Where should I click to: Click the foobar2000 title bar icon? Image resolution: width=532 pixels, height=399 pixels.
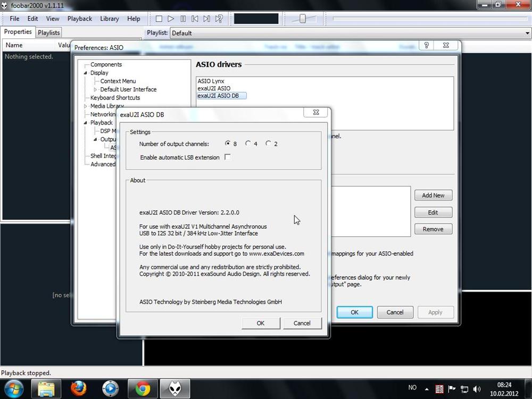click(x=4, y=5)
